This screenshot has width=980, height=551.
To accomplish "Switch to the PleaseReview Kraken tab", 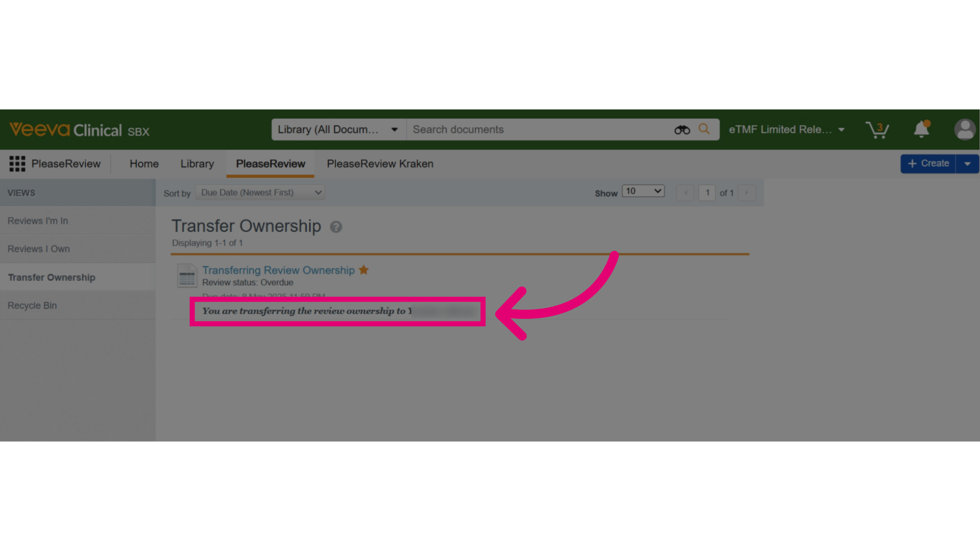I will pos(380,164).
